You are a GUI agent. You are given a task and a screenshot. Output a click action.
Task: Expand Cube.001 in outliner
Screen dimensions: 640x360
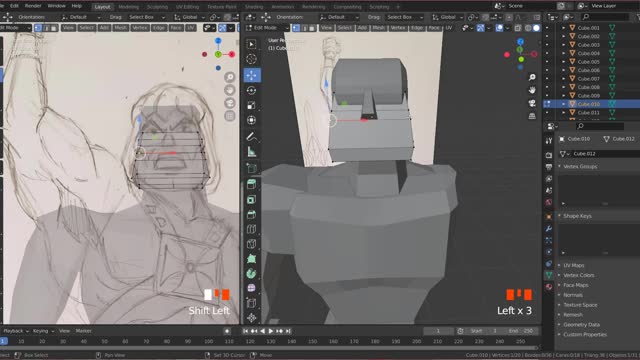[564, 28]
